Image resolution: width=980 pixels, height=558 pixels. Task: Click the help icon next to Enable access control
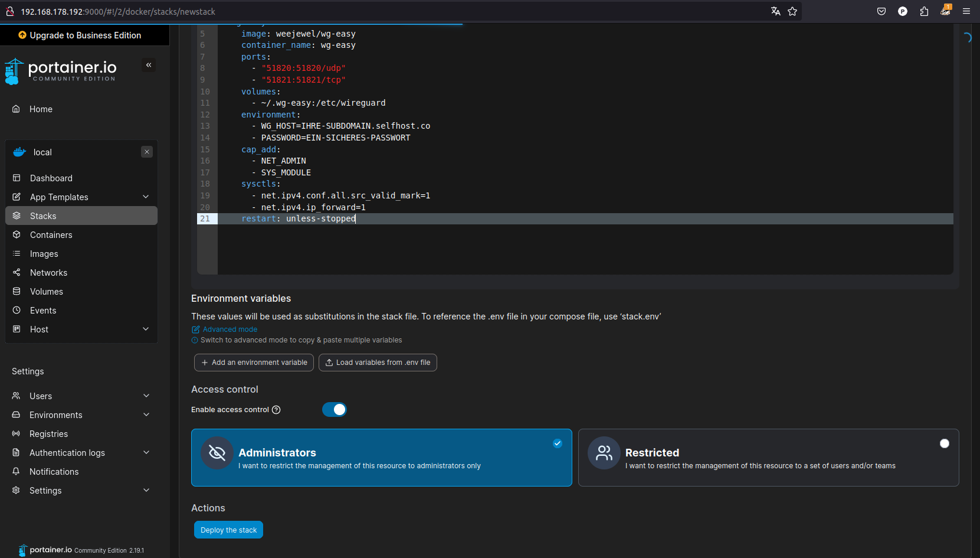tap(276, 410)
